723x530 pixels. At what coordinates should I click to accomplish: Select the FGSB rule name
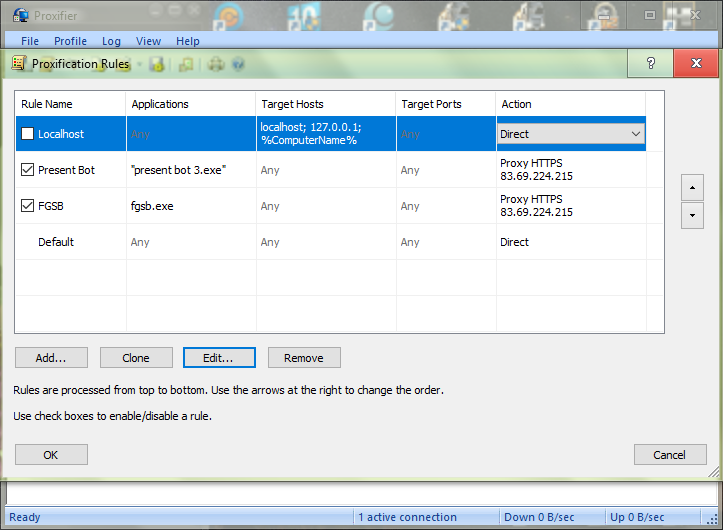51,206
